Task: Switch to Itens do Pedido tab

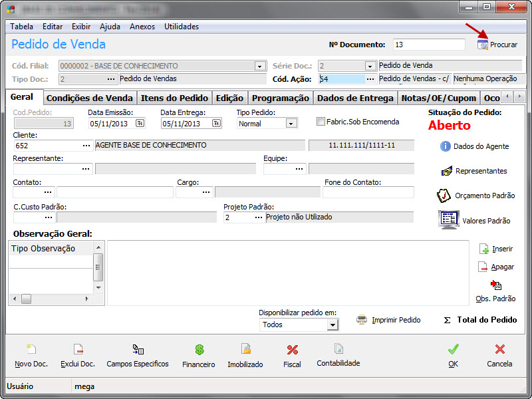Action: (x=174, y=98)
